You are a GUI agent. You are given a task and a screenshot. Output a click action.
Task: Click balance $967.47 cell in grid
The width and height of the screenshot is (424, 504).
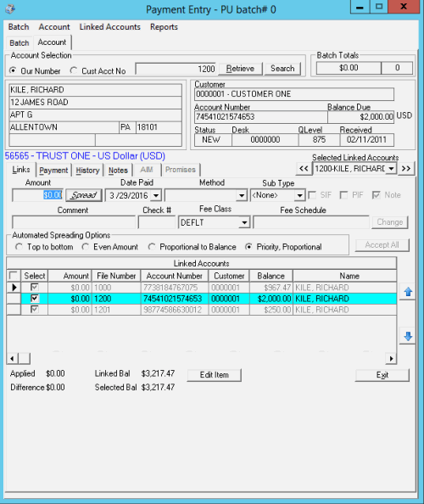click(271, 288)
